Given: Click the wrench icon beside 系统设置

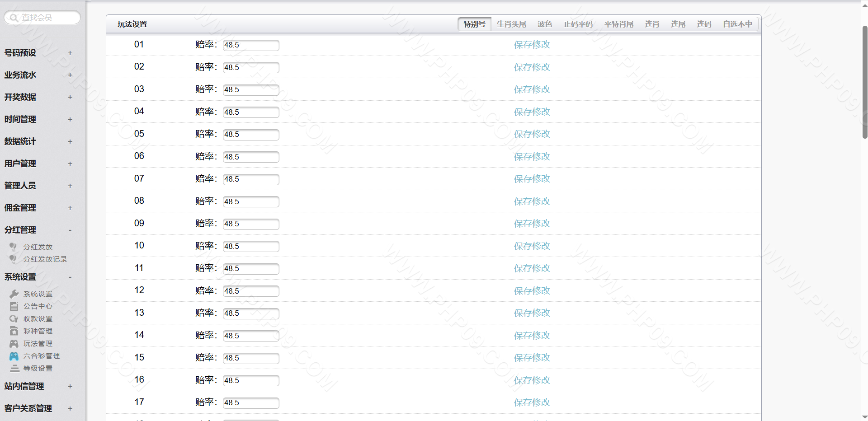Looking at the screenshot, I should 14,294.
